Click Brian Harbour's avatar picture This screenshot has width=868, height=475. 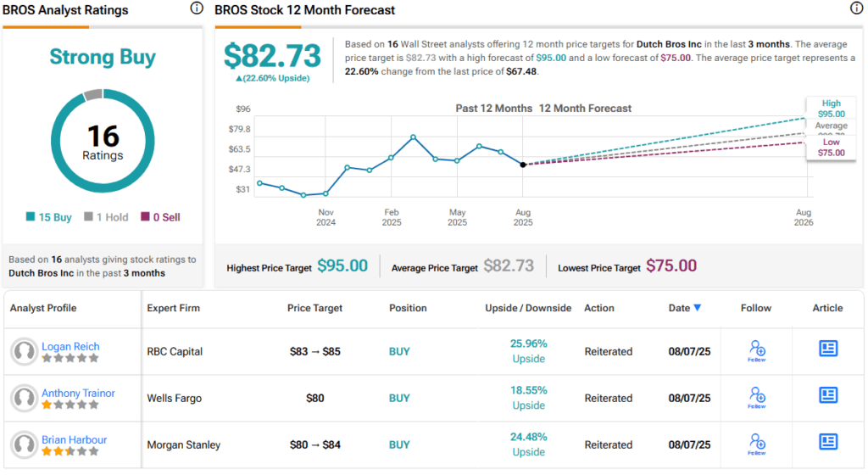[25, 444]
